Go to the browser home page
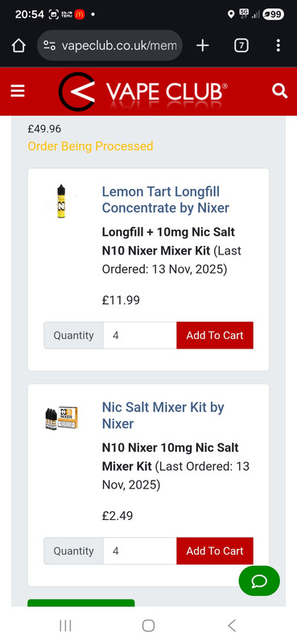 (19, 46)
